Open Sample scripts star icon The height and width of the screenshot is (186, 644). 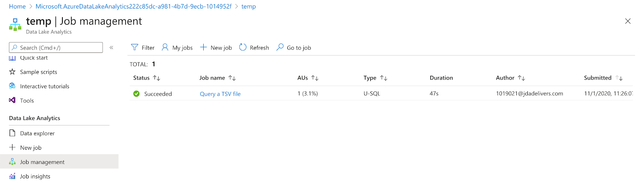pyautogui.click(x=12, y=72)
